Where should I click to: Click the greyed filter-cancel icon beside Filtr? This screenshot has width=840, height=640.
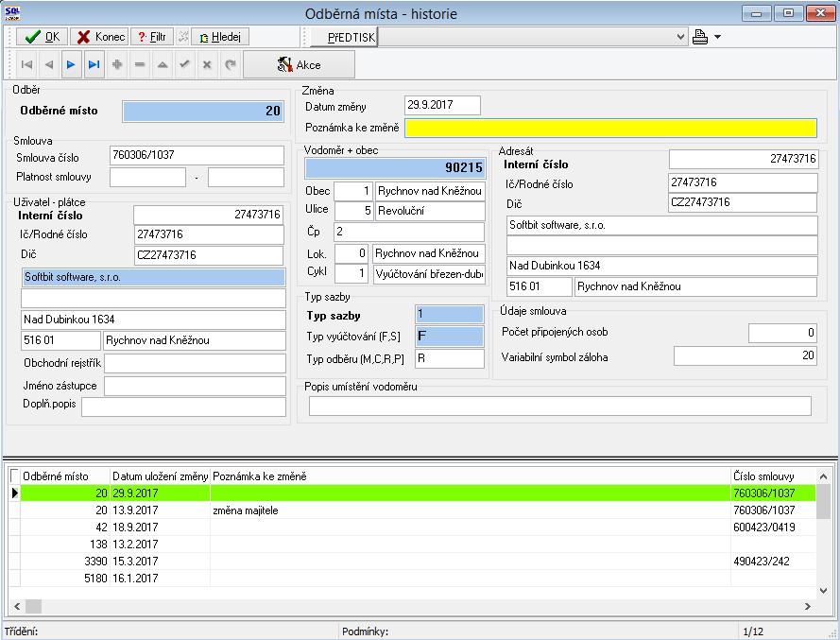pyautogui.click(x=182, y=37)
